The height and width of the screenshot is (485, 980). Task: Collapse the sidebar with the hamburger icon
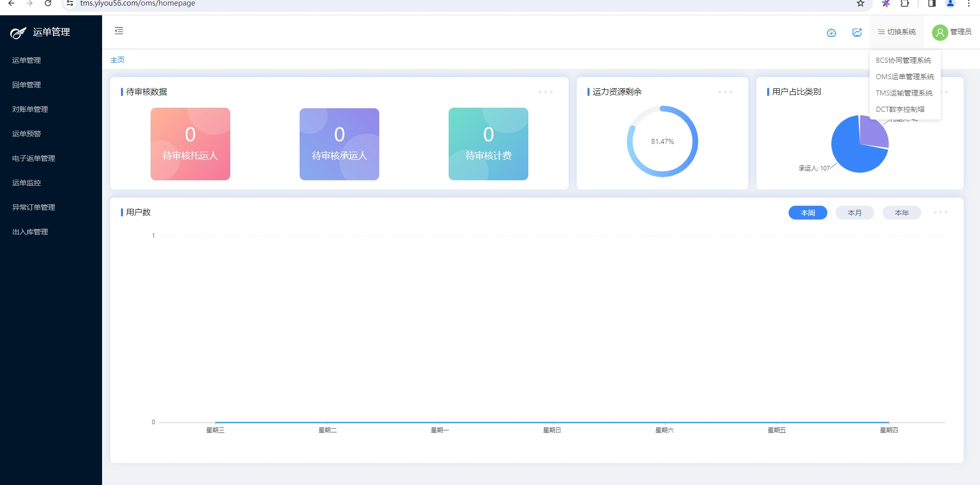pyautogui.click(x=119, y=31)
